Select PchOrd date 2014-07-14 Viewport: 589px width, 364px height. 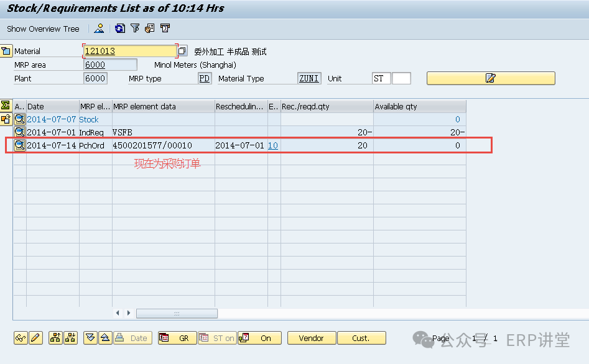pos(52,145)
